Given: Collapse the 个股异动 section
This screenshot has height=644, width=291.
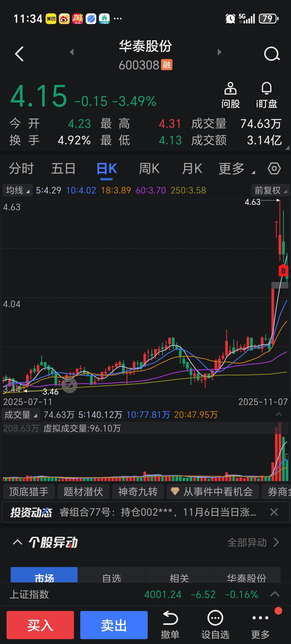Looking at the screenshot, I should (17, 542).
